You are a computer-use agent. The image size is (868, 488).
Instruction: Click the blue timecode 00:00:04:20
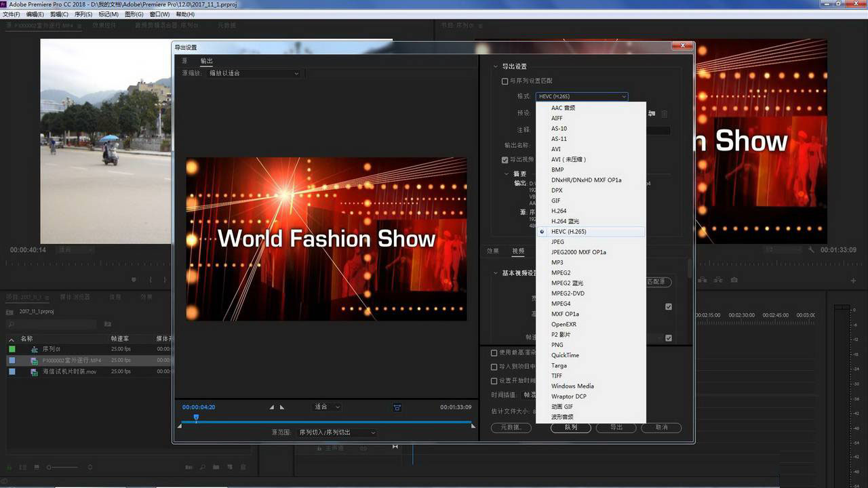pos(199,407)
